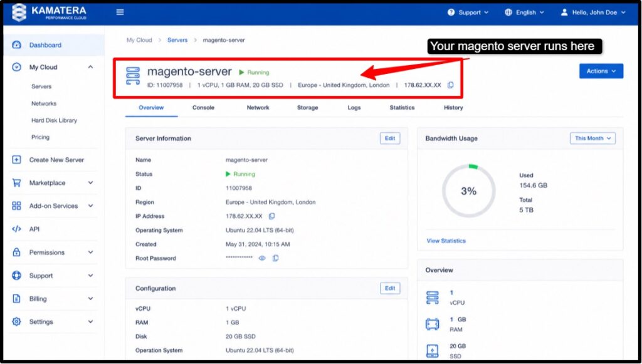Expand the Add-on Services chevron

point(90,205)
